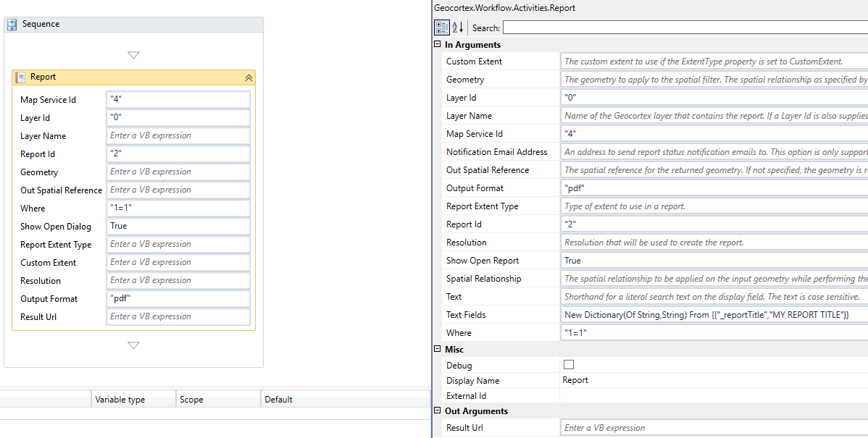Edit Out Spatial Reference in properties panel
Viewport: 868px width, 438px height.
point(714,170)
